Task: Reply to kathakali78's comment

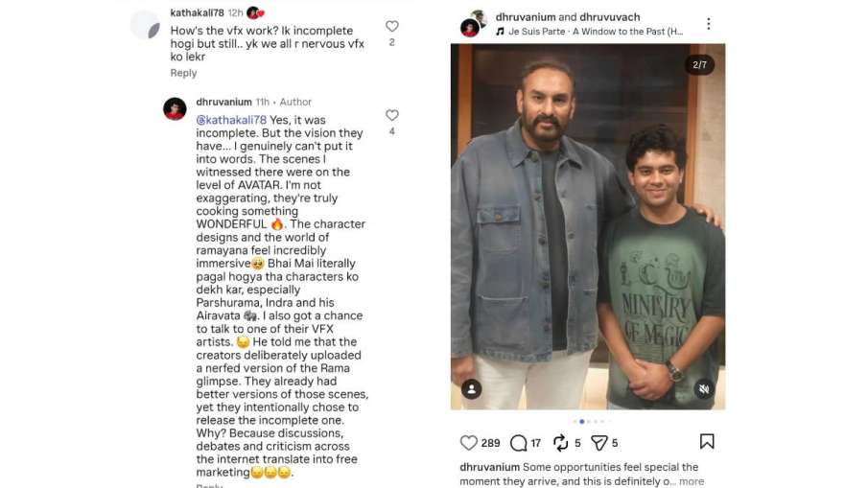Action: [x=183, y=73]
